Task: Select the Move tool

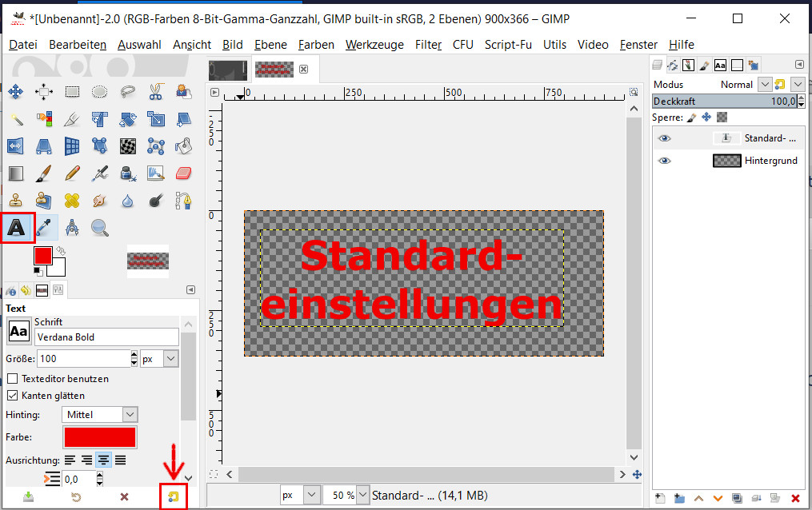Action: pyautogui.click(x=15, y=93)
